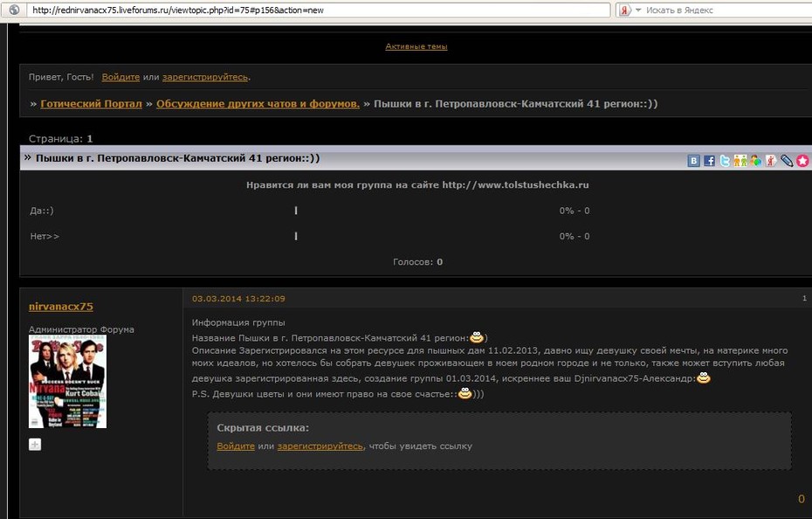Click post date 03.03.2014 13:22:09 link
Screen dimensions: 812x519
238,299
